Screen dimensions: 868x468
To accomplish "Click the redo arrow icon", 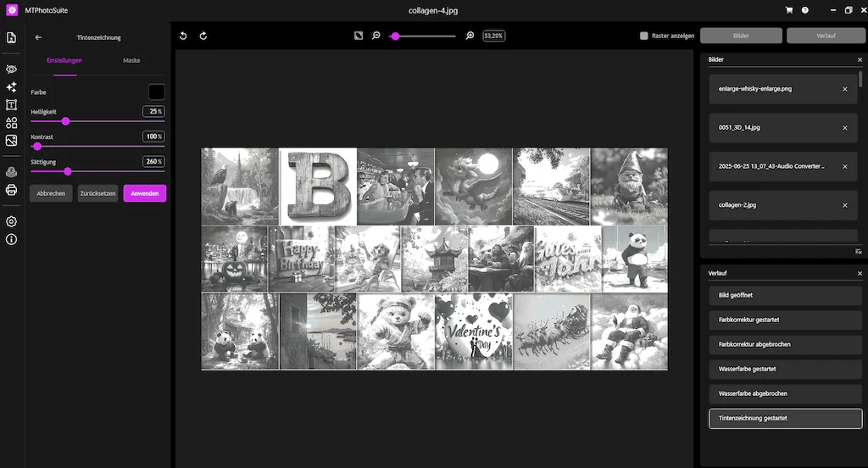I will pos(203,36).
